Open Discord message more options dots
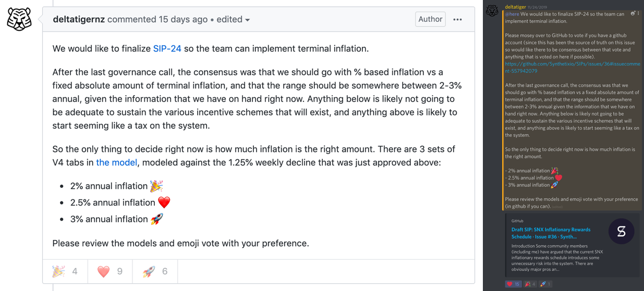Viewport: 644px width, 291px height. pyautogui.click(x=639, y=14)
